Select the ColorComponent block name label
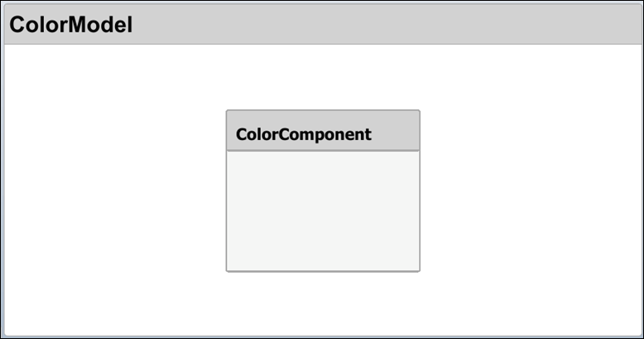 coord(303,134)
